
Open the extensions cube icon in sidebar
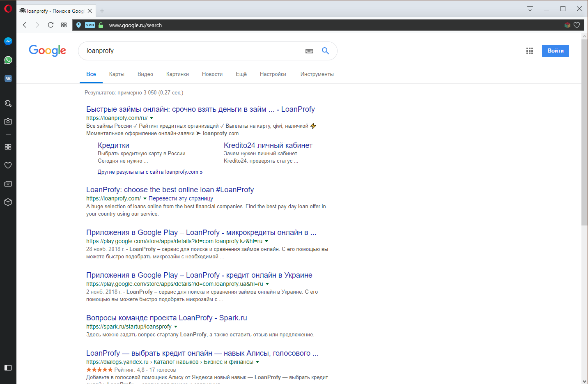click(8, 202)
